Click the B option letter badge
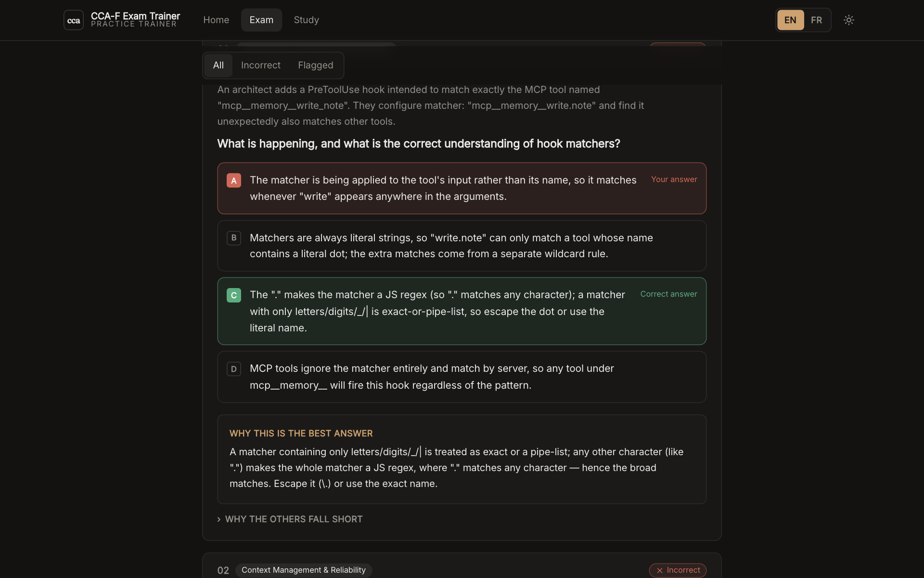Screen dimensions: 924x578 point(234,238)
